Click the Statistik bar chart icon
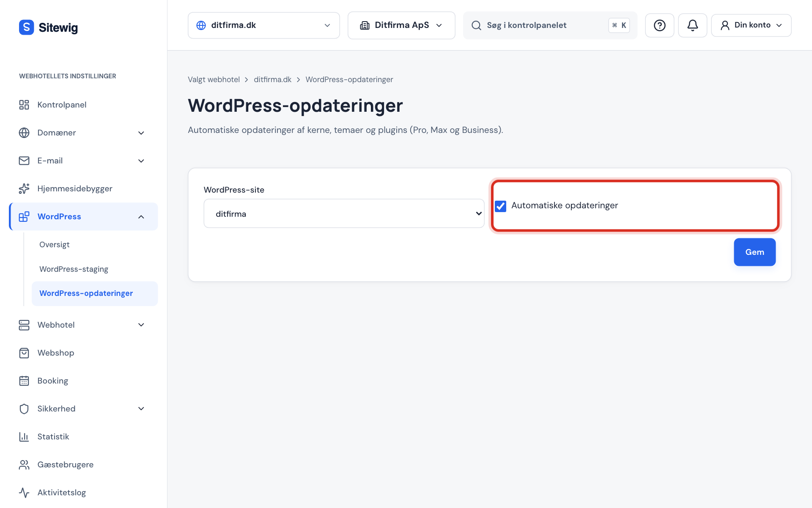812x508 pixels. [x=24, y=437]
